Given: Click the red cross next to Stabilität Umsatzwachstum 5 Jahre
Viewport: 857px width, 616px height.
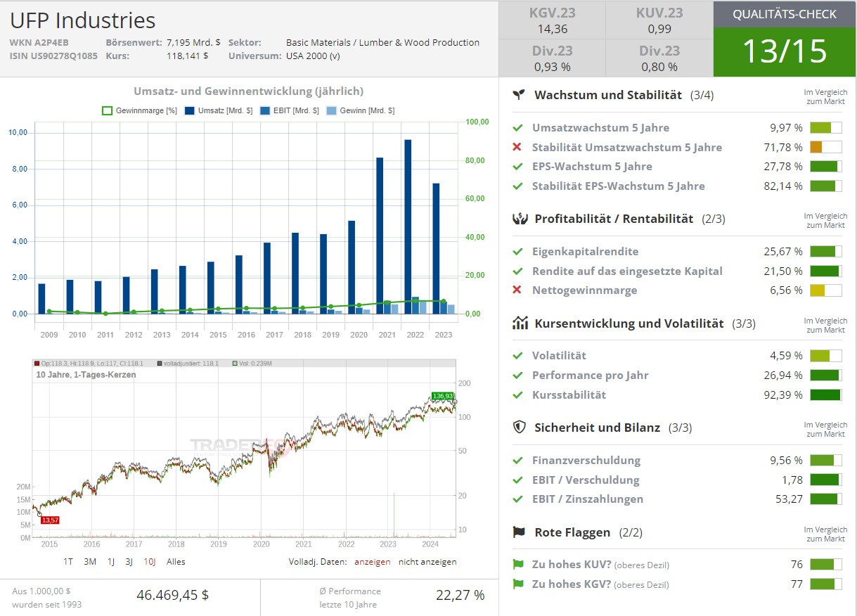Looking at the screenshot, I should [517, 147].
